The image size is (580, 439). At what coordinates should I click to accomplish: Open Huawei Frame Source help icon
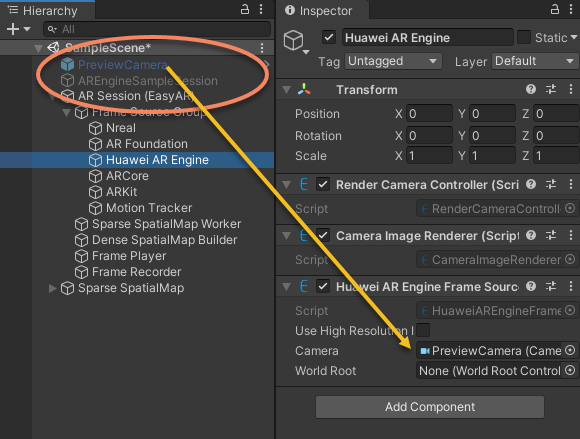point(531,286)
